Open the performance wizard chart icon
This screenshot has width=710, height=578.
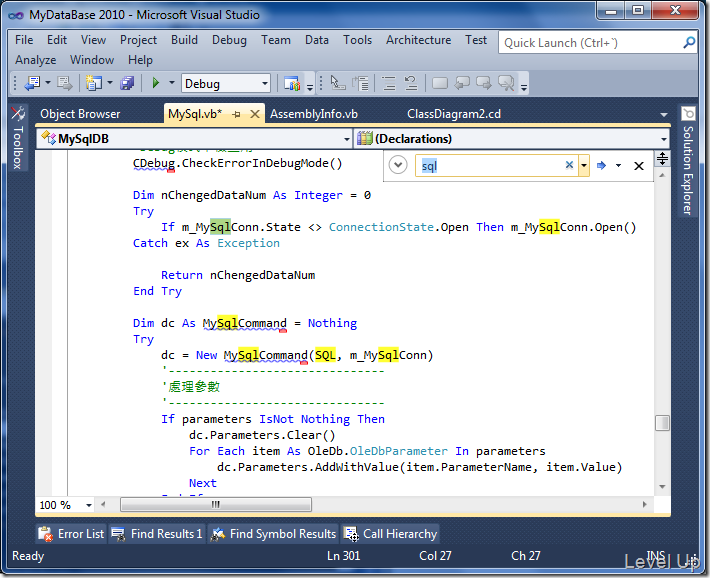pyautogui.click(x=292, y=83)
